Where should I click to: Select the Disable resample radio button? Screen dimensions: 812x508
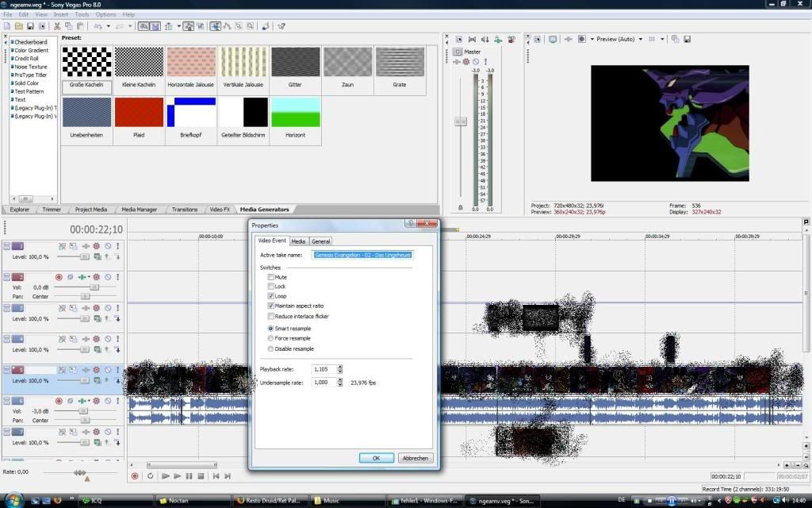270,348
